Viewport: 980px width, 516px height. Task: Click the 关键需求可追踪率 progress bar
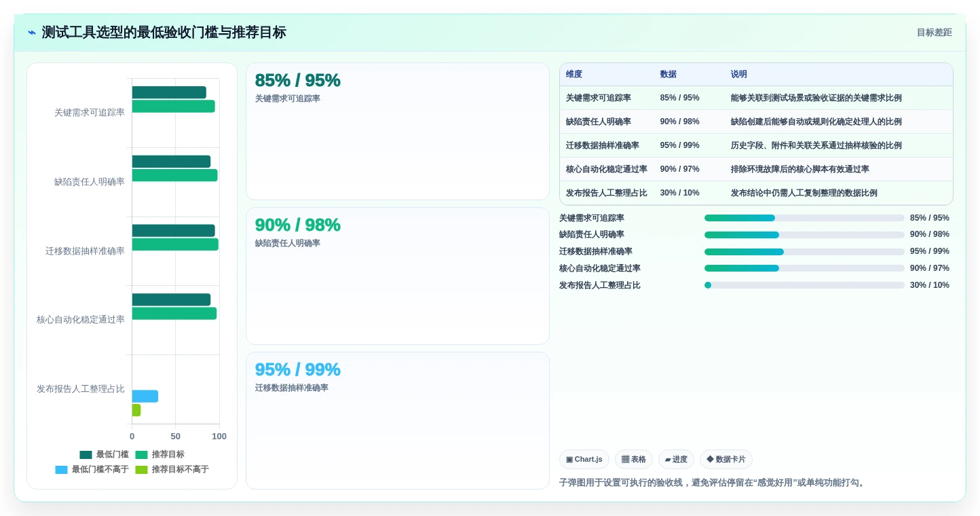[x=804, y=218]
